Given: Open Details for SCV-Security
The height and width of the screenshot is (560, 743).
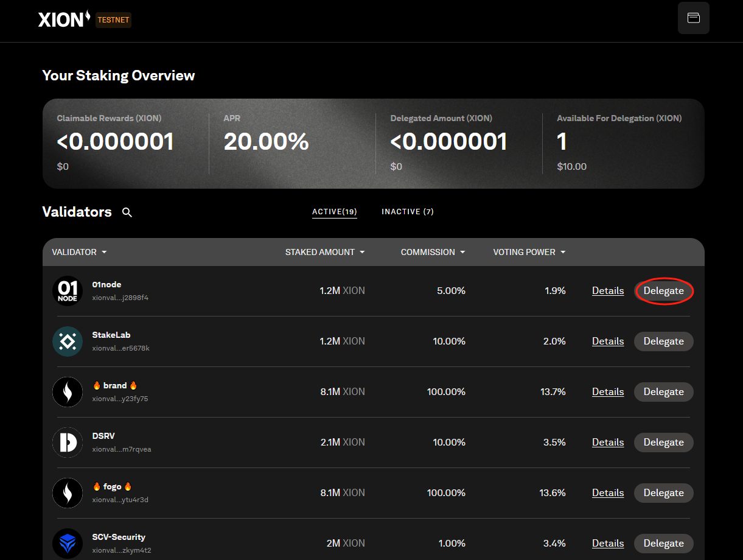Looking at the screenshot, I should coord(608,544).
